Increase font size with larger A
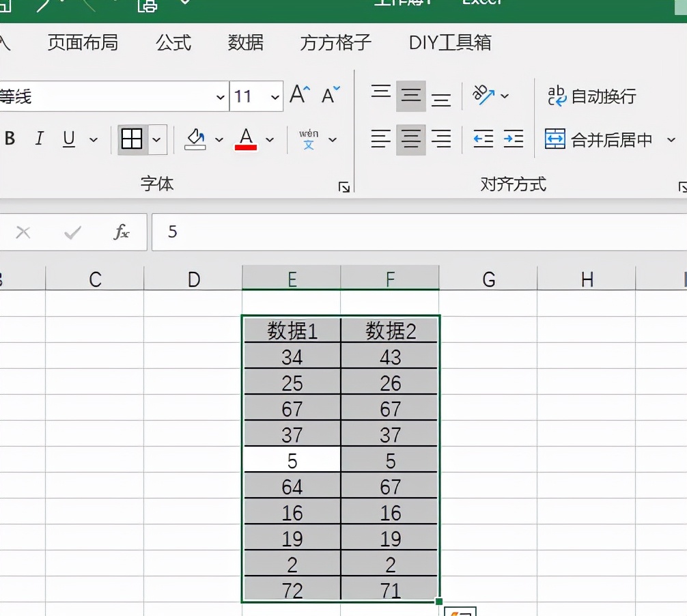 pos(300,94)
